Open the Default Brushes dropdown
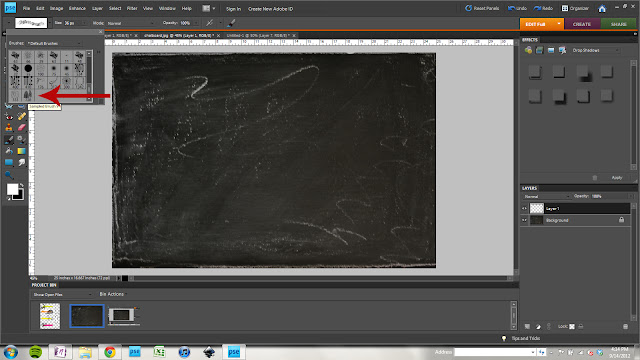Image resolution: width=640 pixels, height=360 pixels. 55,43
